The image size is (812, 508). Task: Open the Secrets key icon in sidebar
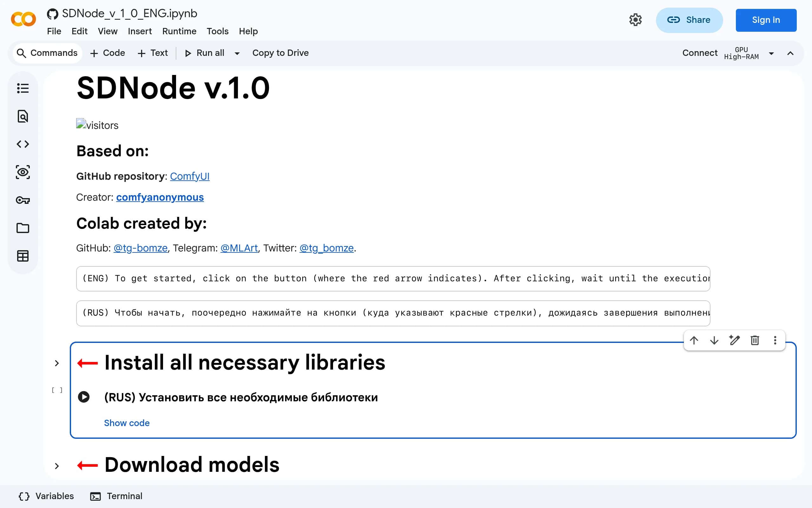pos(23,200)
